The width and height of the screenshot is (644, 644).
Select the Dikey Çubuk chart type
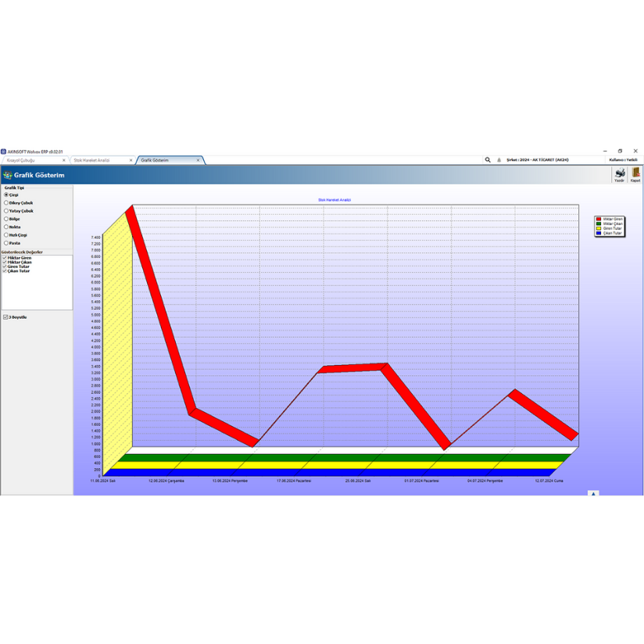6,202
